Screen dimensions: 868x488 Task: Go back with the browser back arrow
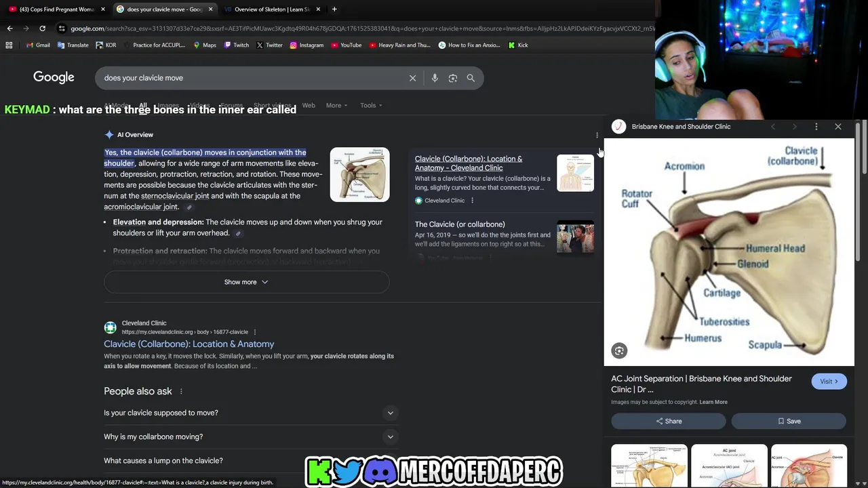pyautogui.click(x=9, y=28)
